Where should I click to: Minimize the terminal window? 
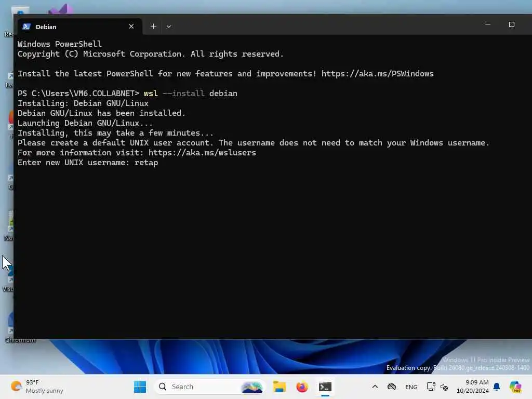[x=487, y=24]
